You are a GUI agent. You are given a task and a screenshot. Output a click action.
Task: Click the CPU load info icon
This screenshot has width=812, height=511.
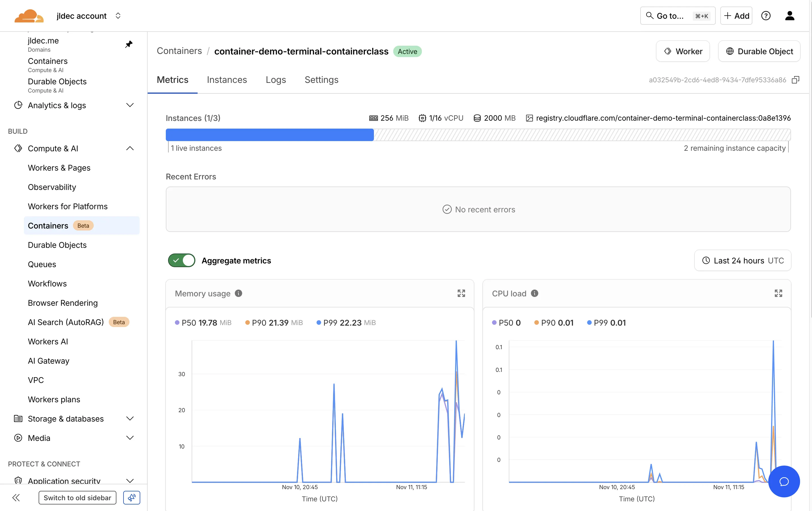click(535, 293)
